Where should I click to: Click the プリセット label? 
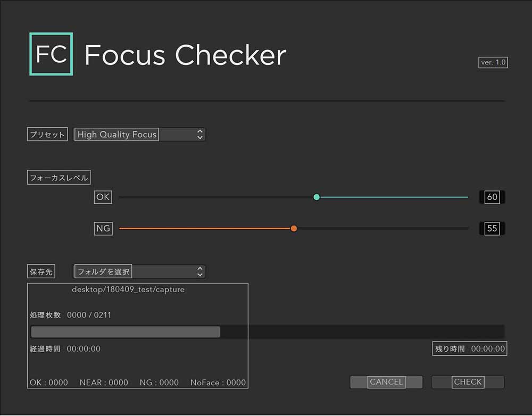pyautogui.click(x=47, y=135)
